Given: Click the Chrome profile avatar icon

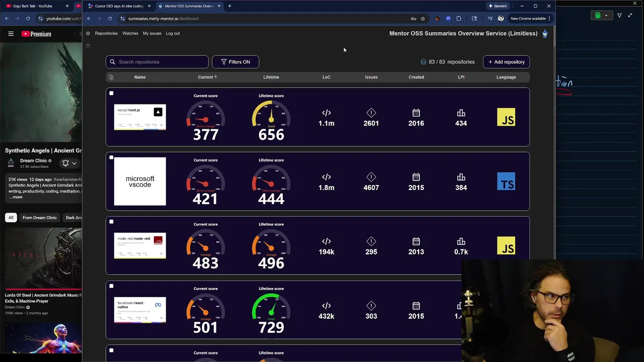Looking at the screenshot, I should tap(501, 19).
